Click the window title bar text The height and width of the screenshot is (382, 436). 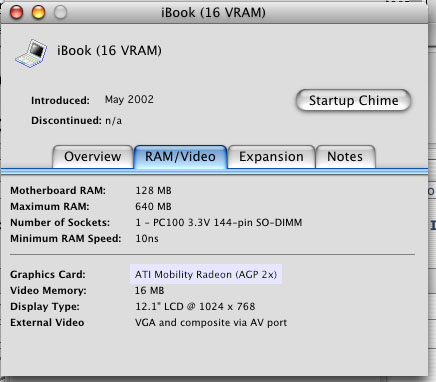click(x=213, y=13)
